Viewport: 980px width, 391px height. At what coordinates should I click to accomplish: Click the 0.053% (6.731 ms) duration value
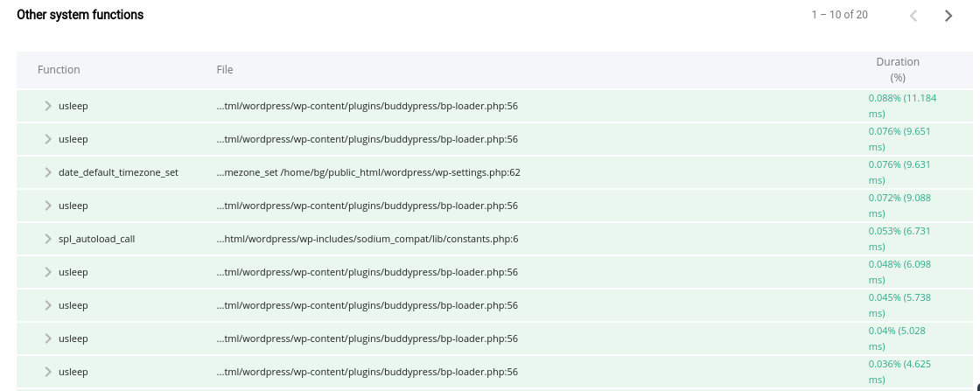tap(900, 239)
